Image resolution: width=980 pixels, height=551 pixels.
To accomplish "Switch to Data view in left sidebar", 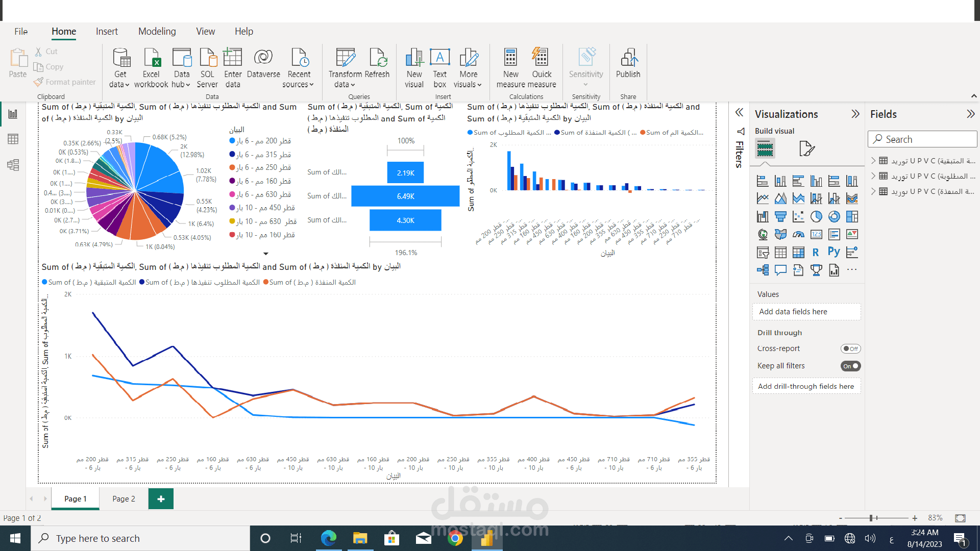I will tap(13, 139).
